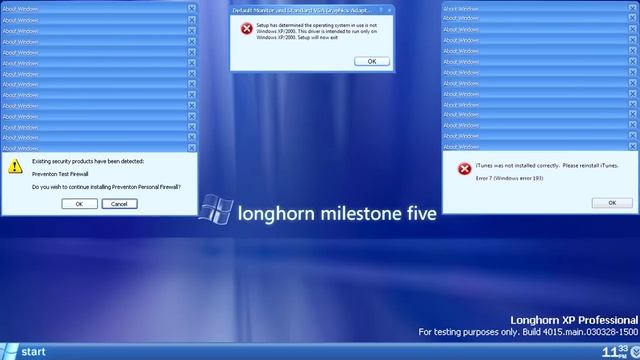Image resolution: width=640 pixels, height=360 pixels.
Task: Acknowledge the iTunes install error with OK
Action: pos(612,203)
